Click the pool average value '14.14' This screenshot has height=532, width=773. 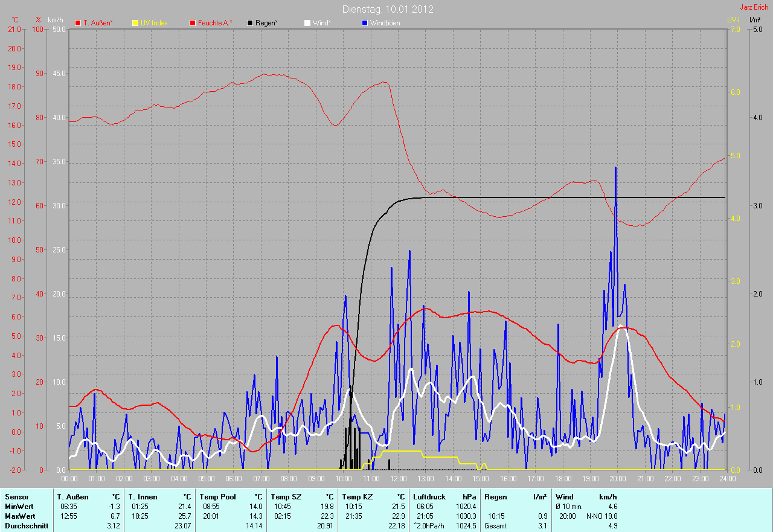254,526
